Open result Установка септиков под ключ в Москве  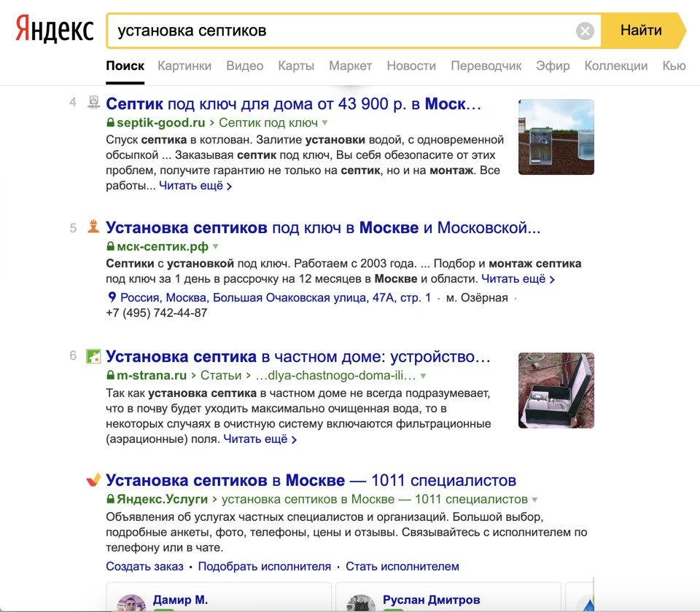pos(323,228)
